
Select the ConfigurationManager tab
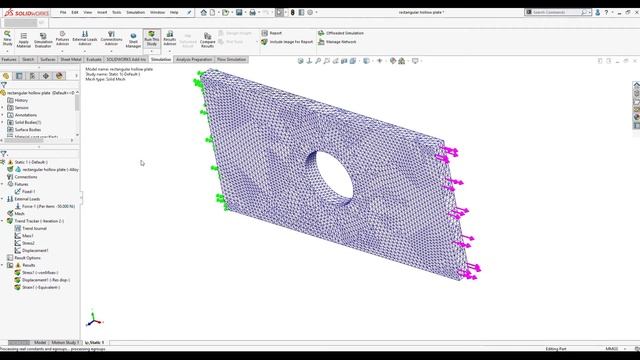point(32,76)
